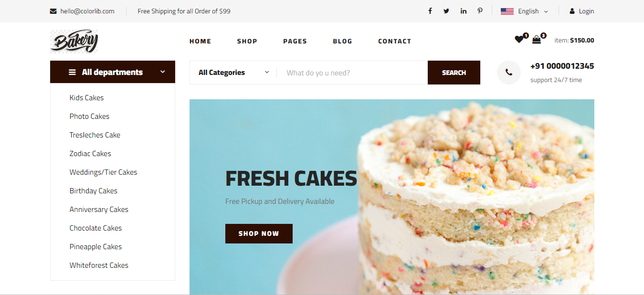Focus the 'What do you need?' search field
This screenshot has height=295, width=644.
(352, 73)
